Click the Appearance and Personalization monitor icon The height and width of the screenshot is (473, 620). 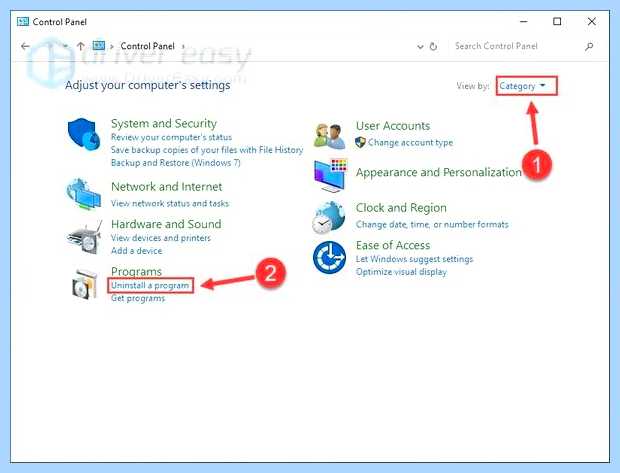[331, 175]
